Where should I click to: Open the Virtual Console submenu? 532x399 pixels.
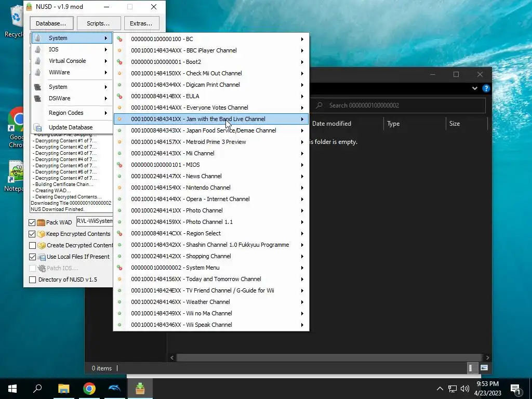click(72, 61)
